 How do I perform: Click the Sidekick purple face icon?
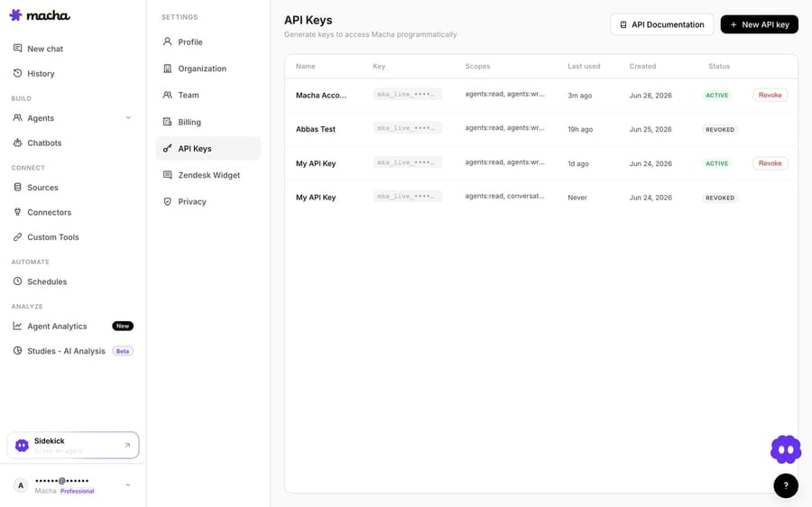click(22, 446)
